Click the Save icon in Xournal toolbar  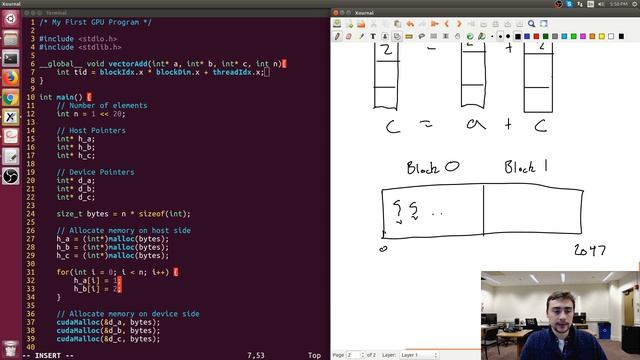(x=337, y=24)
